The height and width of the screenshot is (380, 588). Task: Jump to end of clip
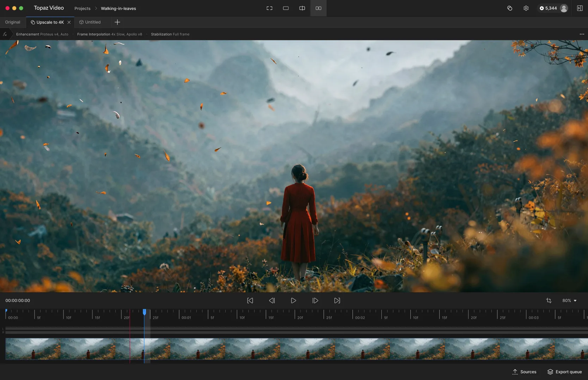337,301
